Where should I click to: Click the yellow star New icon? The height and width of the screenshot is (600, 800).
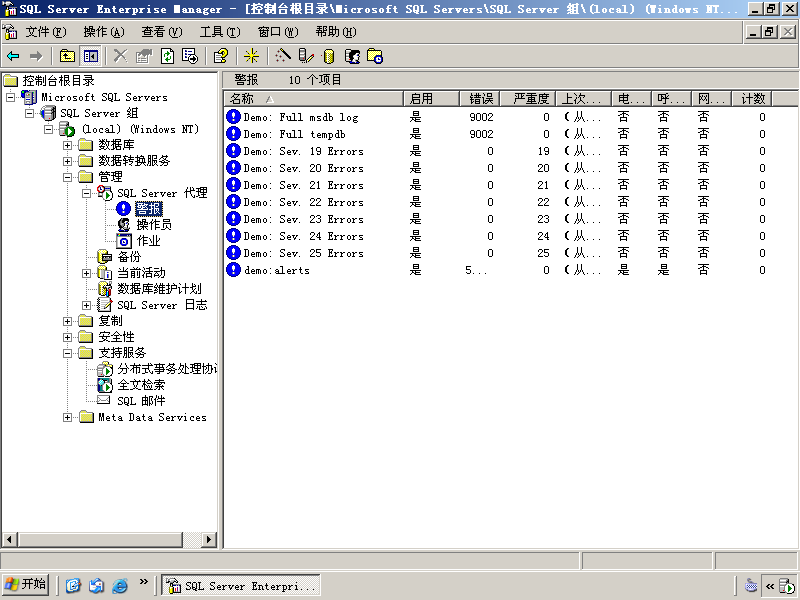tap(251, 56)
